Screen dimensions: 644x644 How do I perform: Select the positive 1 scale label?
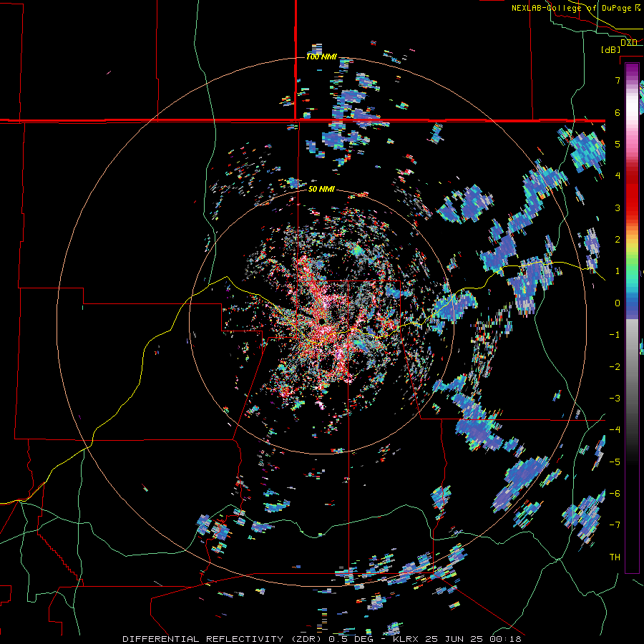tap(618, 271)
